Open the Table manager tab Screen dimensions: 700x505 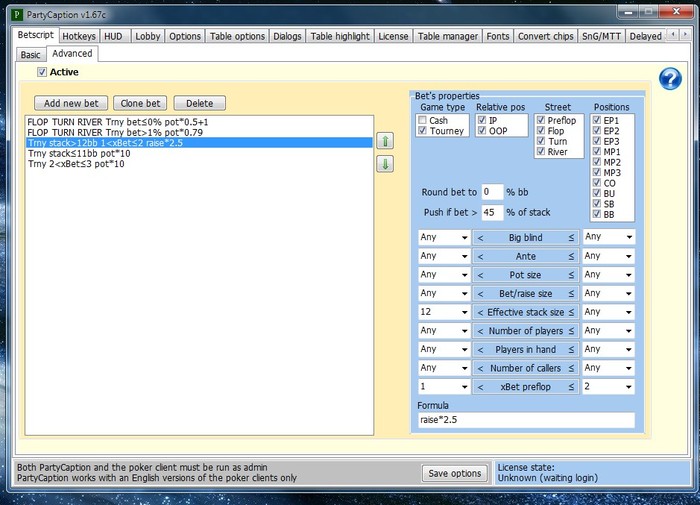pyautogui.click(x=447, y=36)
